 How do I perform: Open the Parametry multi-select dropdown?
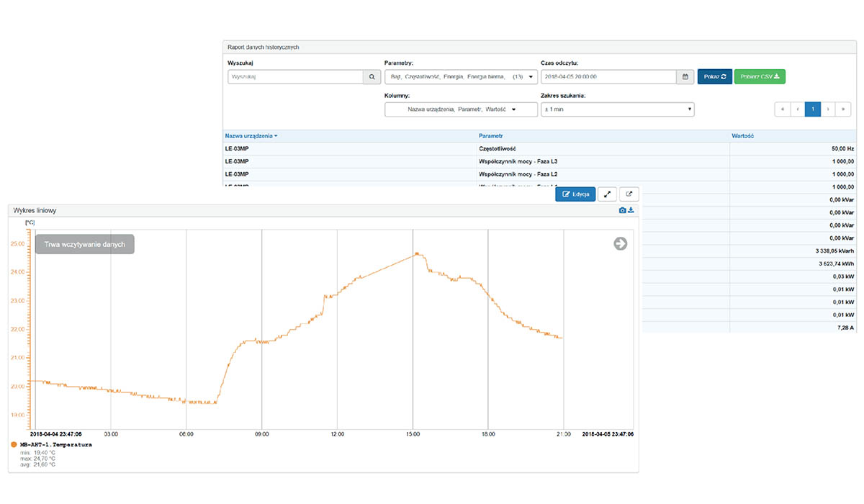point(461,76)
